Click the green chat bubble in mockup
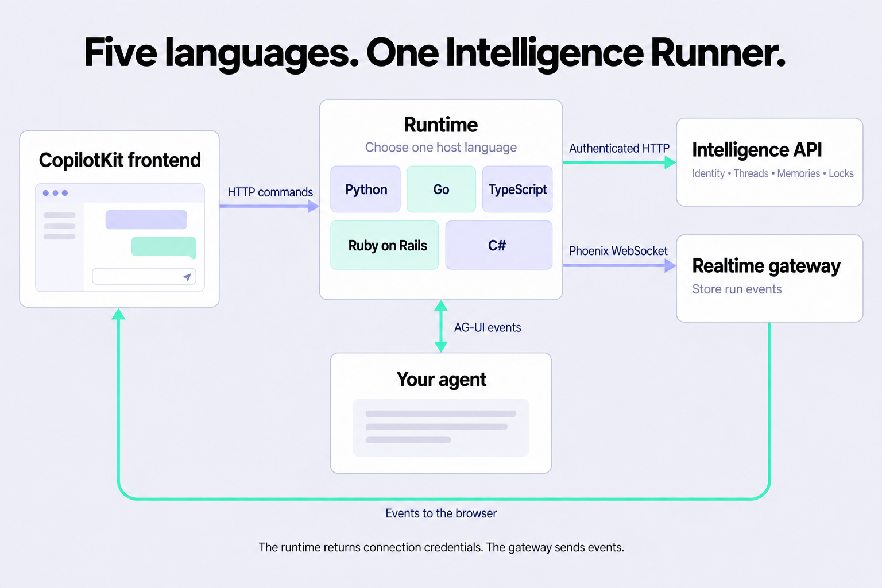 pos(164,247)
